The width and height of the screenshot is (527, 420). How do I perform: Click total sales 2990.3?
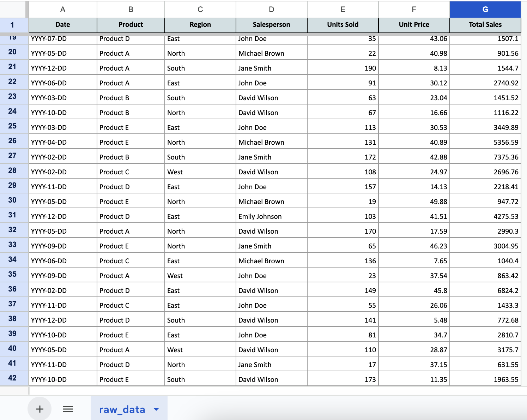485,231
